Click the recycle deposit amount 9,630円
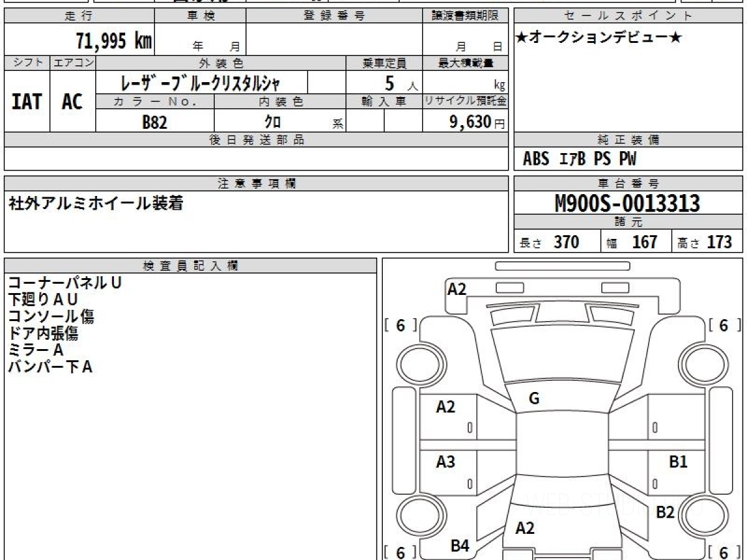Image resolution: width=747 pixels, height=560 pixels. click(477, 122)
